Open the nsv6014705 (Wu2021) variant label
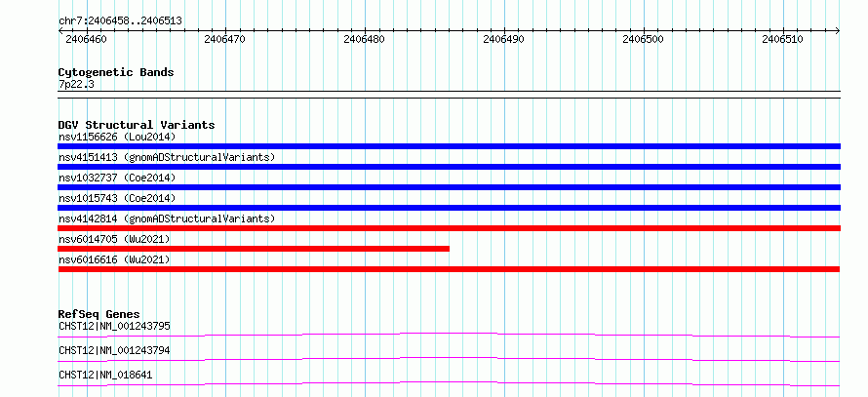The image size is (868, 397). [114, 239]
